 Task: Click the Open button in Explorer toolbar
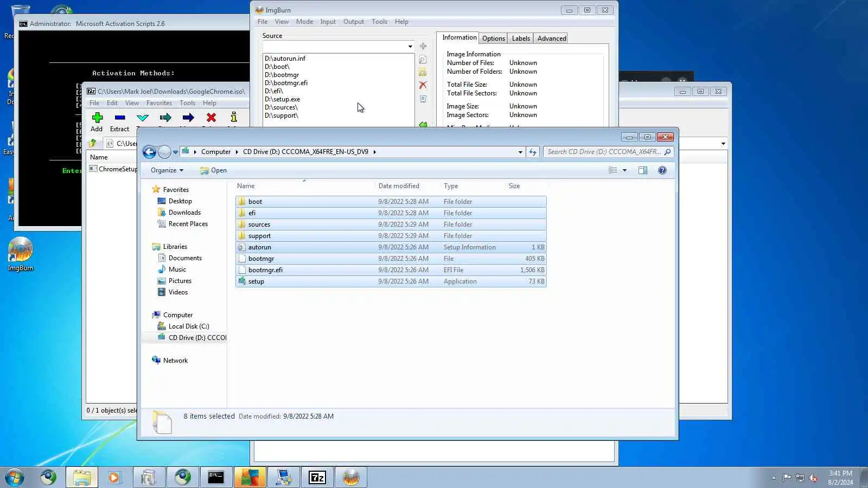213,170
